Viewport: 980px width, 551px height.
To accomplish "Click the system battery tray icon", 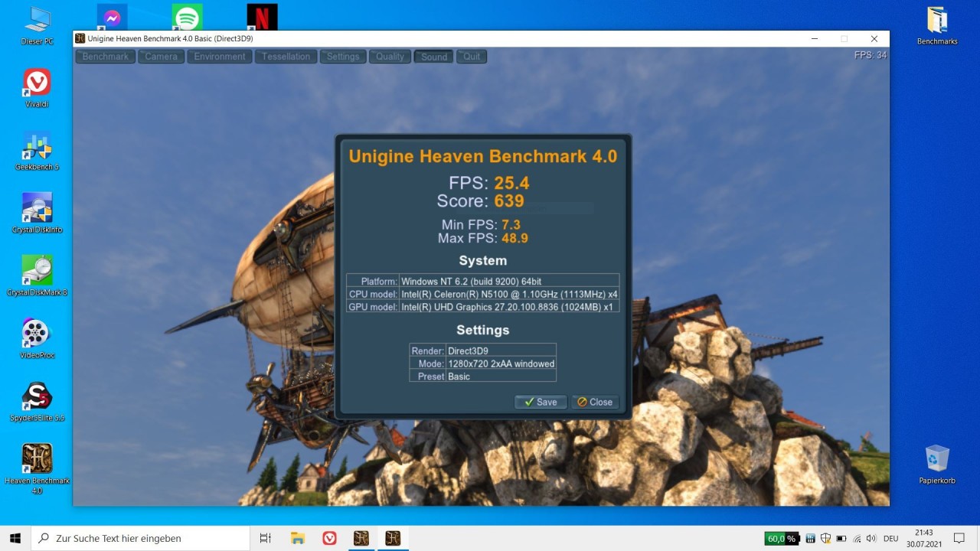I will tap(841, 539).
